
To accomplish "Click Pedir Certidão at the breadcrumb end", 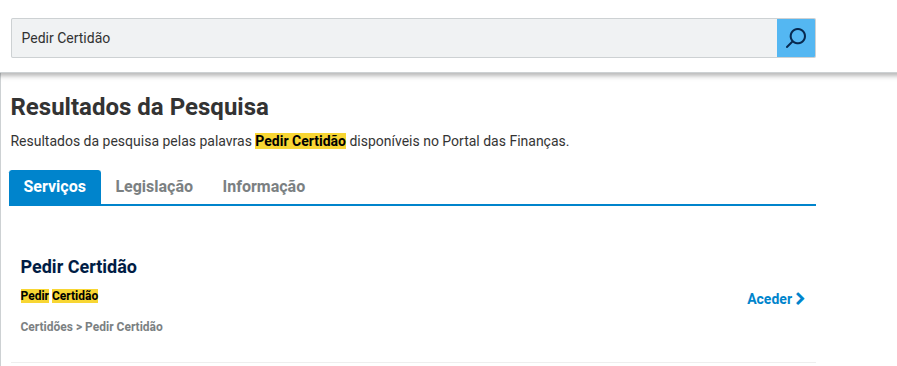I will tap(124, 327).
